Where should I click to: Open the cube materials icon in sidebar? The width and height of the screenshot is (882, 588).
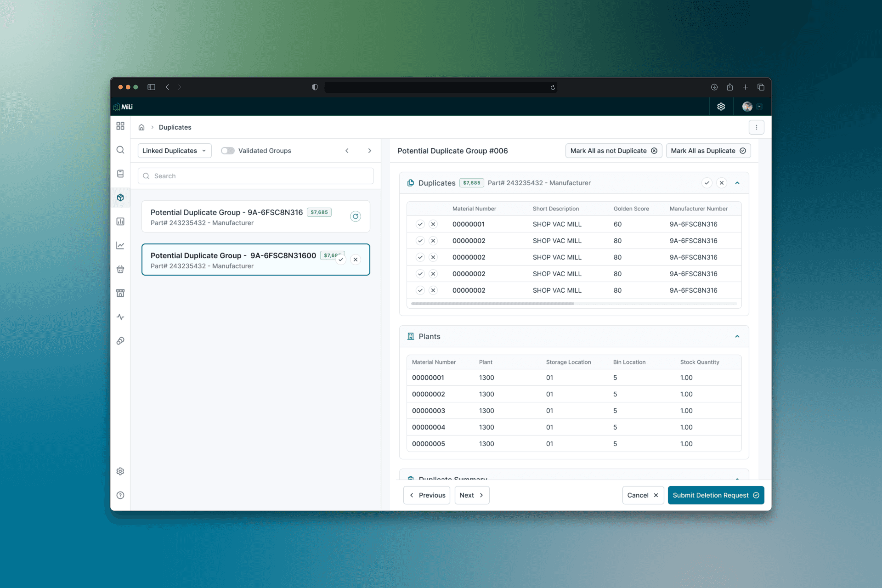click(x=120, y=198)
